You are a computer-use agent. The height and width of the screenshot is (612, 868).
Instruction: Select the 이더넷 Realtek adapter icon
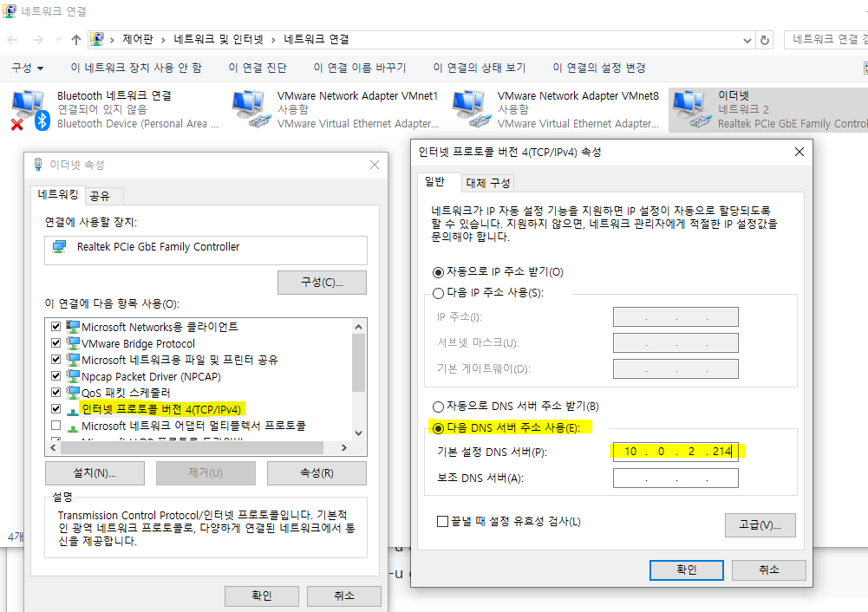pyautogui.click(x=691, y=109)
